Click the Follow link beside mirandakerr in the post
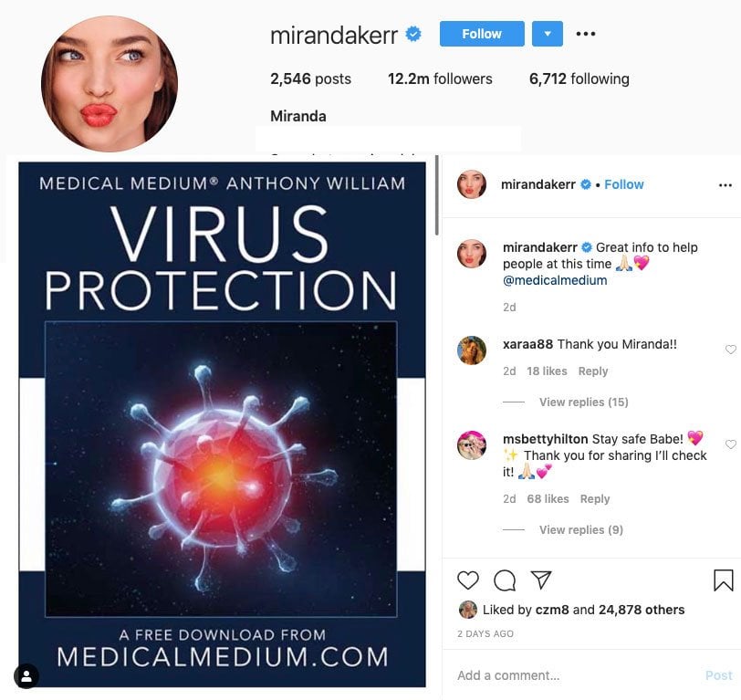This screenshot has width=741, height=700. [x=624, y=184]
